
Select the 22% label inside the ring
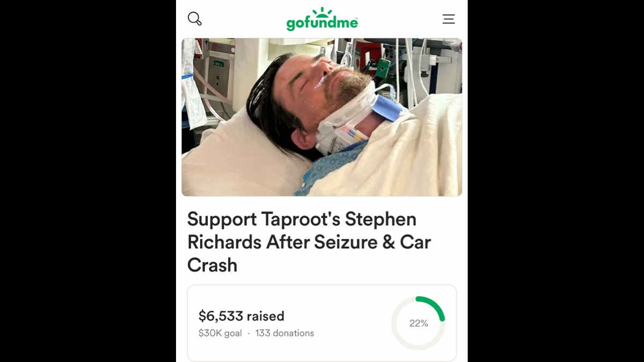click(x=419, y=323)
